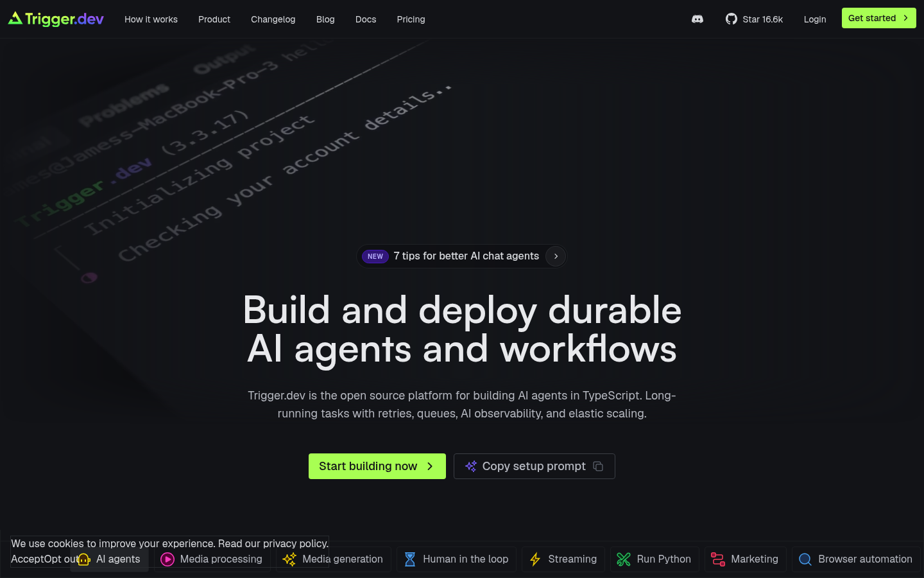Click the Browser automation magnifier icon
The image size is (924, 578).
(805, 559)
